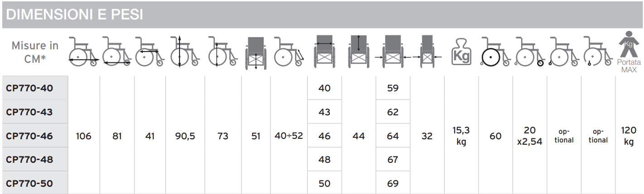Click the 120 kg max load cell
644x194 pixels.
coord(629,136)
